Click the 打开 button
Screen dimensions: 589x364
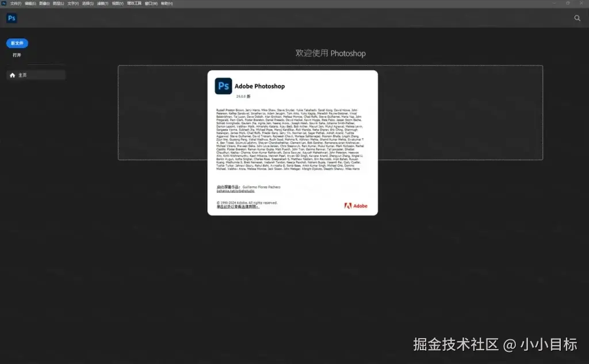tap(17, 55)
